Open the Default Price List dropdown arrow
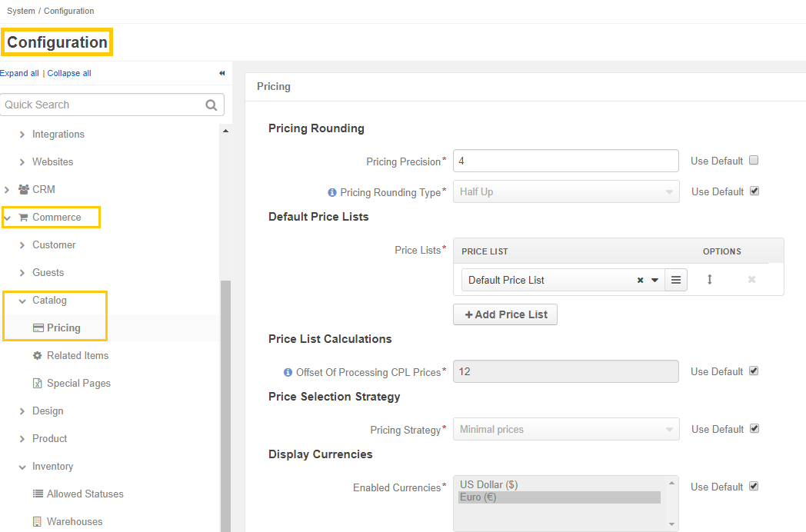This screenshot has height=532, width=806. (655, 280)
